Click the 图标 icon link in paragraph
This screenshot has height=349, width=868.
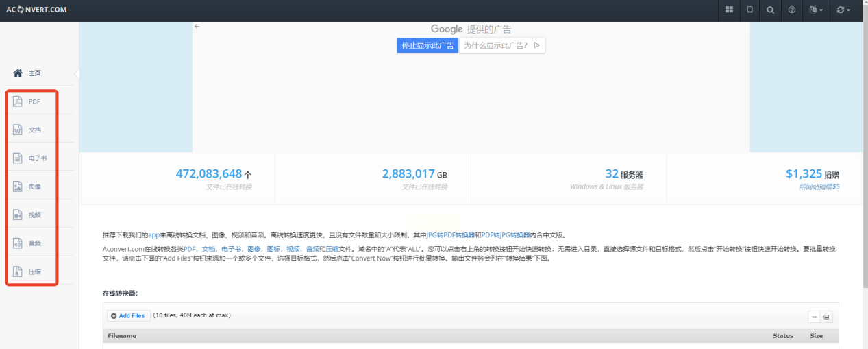pyautogui.click(x=274, y=248)
